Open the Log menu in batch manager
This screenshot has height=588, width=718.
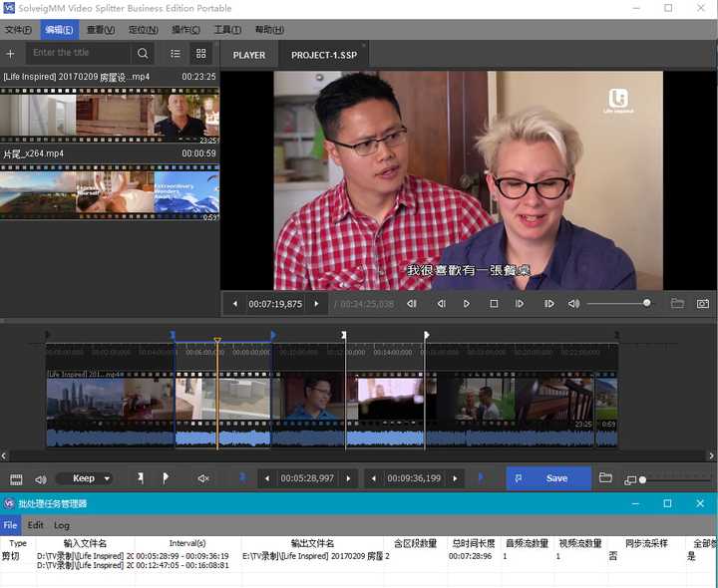62,525
